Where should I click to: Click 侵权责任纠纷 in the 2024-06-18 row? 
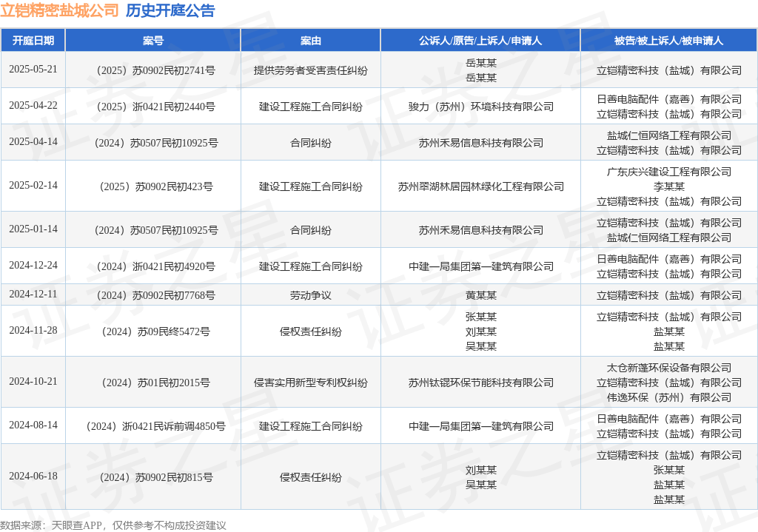[x=310, y=477]
